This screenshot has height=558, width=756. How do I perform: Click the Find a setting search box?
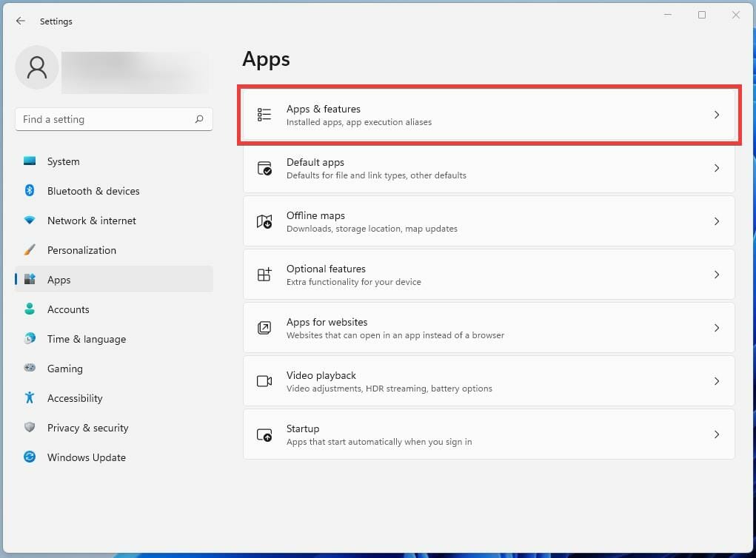104,119
